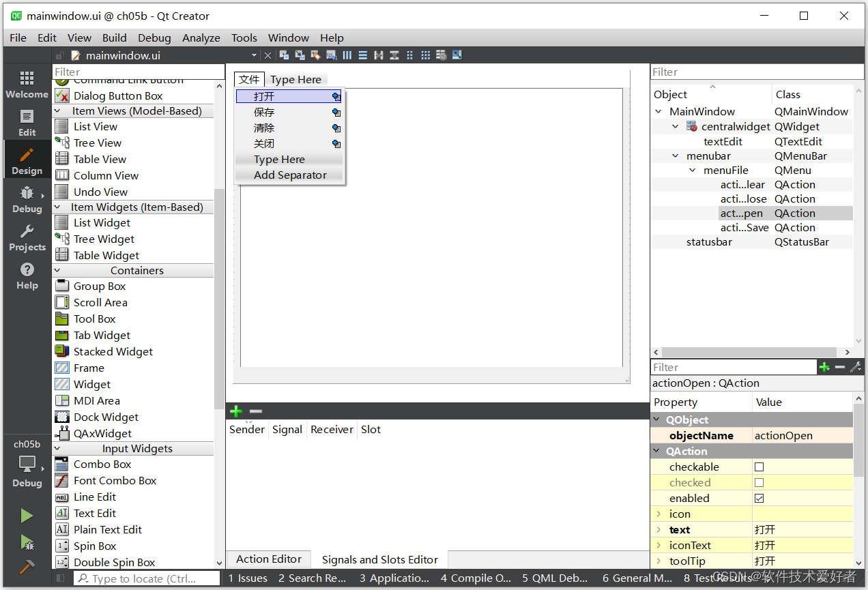Pick the Tab Widget in Containers

102,336
